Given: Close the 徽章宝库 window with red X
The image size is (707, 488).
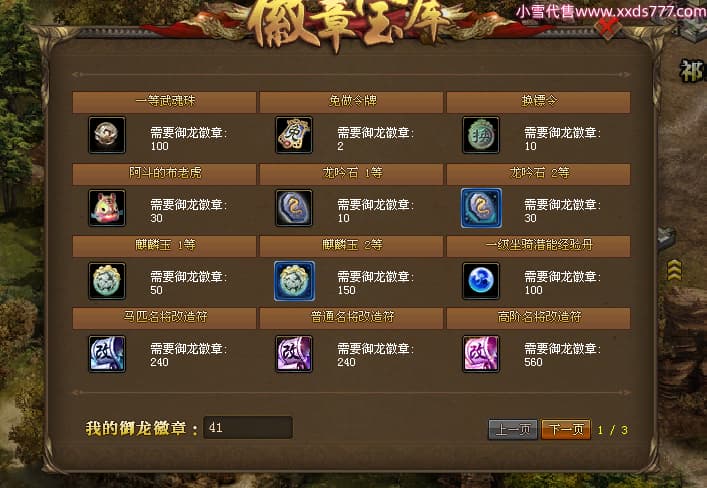Looking at the screenshot, I should click(x=607, y=28).
